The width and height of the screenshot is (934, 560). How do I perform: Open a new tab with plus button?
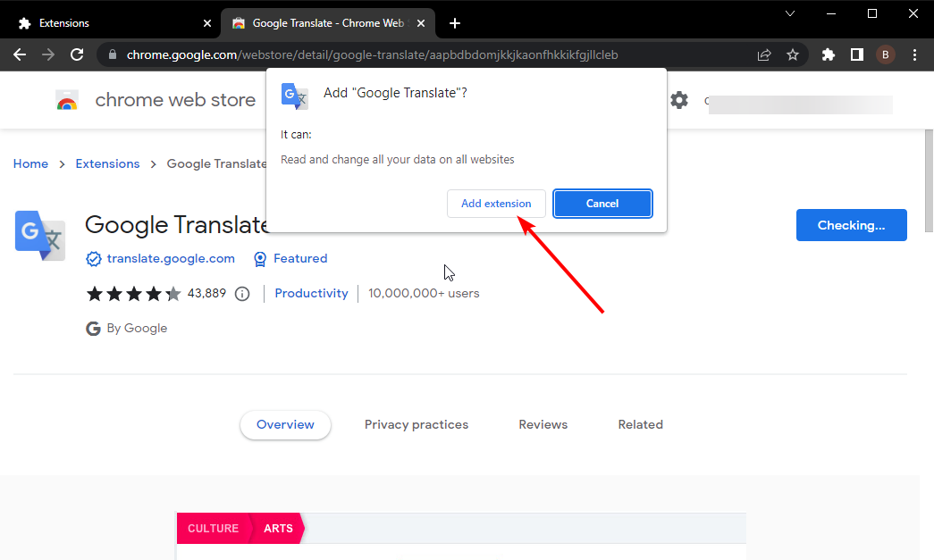pyautogui.click(x=455, y=23)
